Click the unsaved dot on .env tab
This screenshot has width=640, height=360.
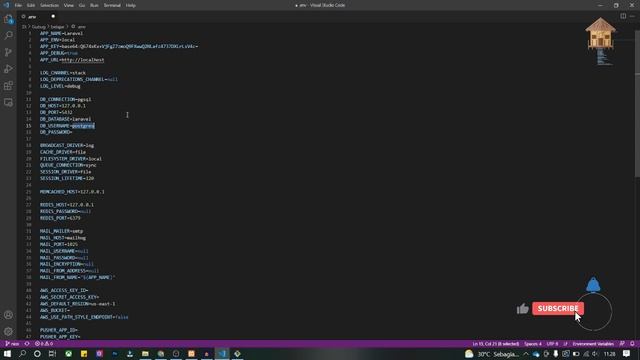(x=53, y=17)
